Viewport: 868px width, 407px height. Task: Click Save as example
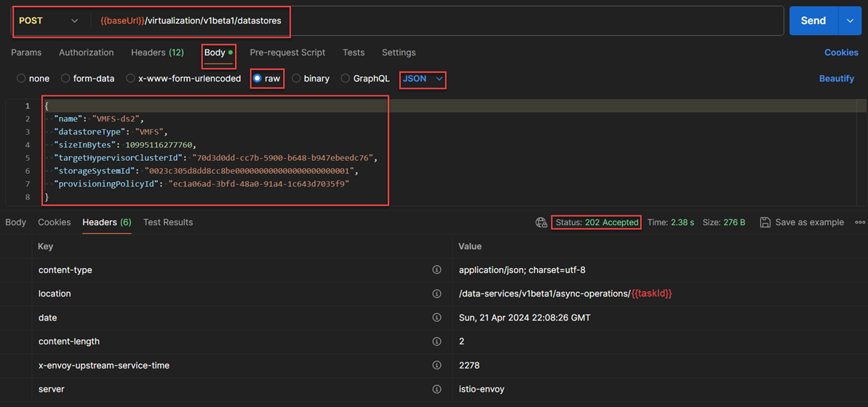pyautogui.click(x=810, y=223)
